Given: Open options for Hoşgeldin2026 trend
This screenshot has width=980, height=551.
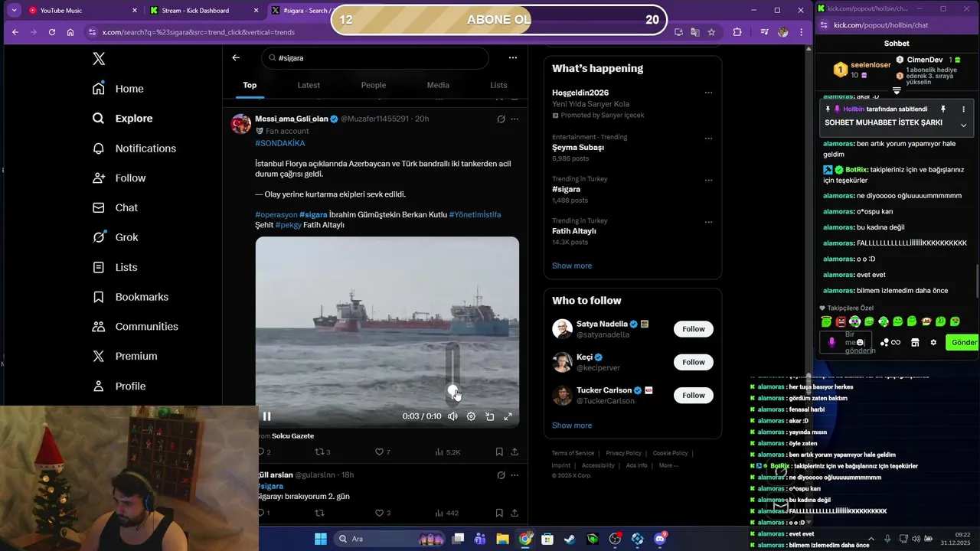Looking at the screenshot, I should point(708,93).
